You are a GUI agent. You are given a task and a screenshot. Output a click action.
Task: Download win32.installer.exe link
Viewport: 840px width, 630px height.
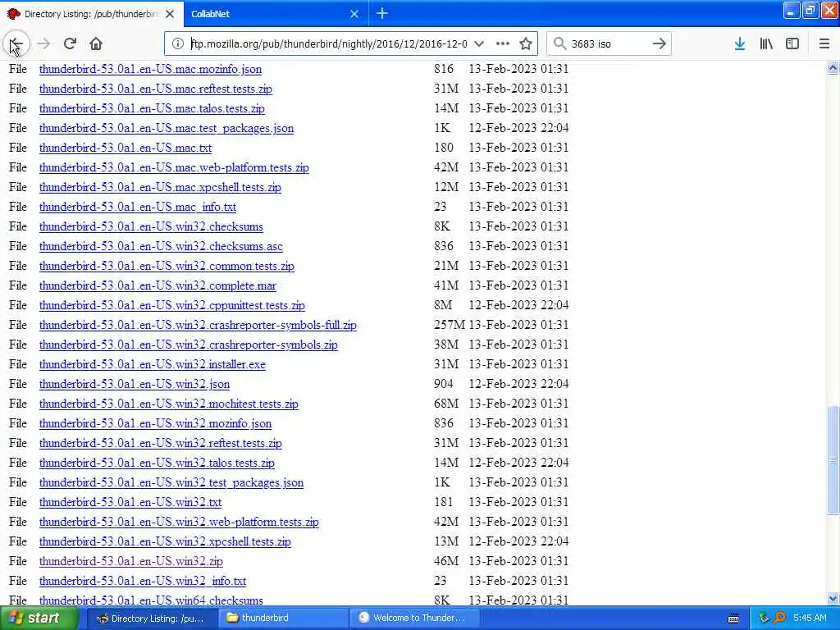(x=152, y=364)
